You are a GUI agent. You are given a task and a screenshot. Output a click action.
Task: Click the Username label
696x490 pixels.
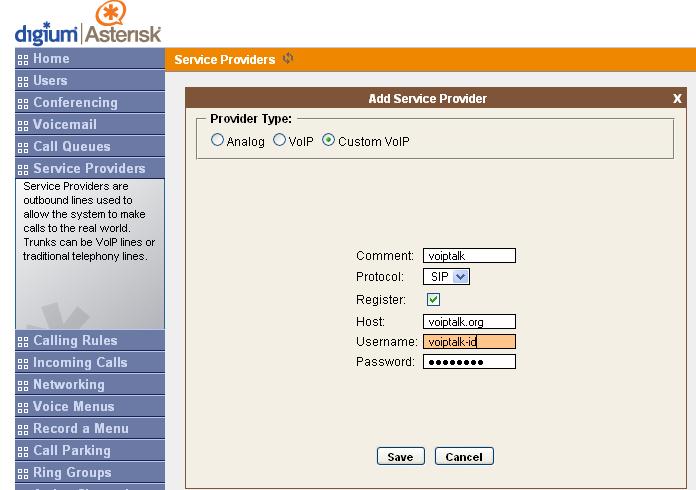click(387, 342)
